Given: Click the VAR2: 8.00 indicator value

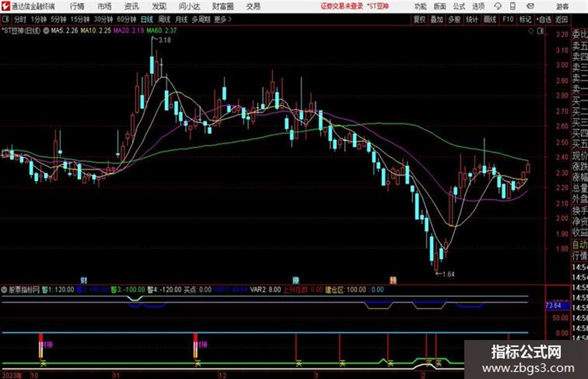Looking at the screenshot, I should pos(265,289).
